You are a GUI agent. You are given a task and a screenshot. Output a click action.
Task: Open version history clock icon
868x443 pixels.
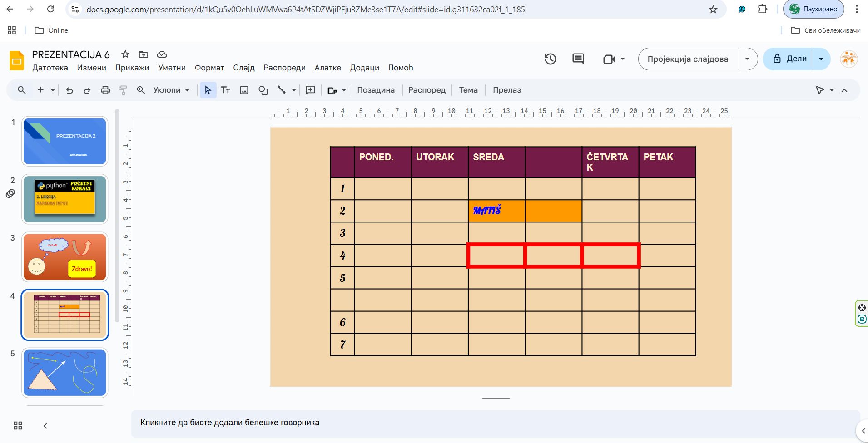(x=550, y=59)
